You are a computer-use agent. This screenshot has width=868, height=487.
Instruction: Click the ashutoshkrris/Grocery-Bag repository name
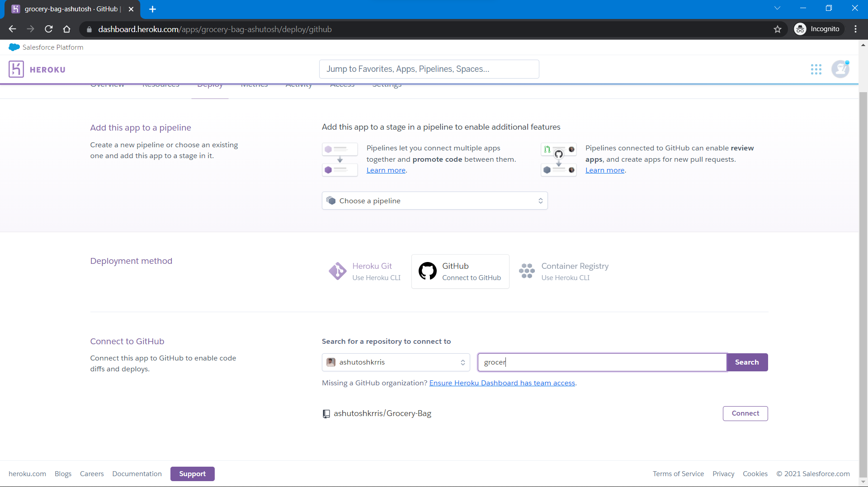tap(382, 413)
